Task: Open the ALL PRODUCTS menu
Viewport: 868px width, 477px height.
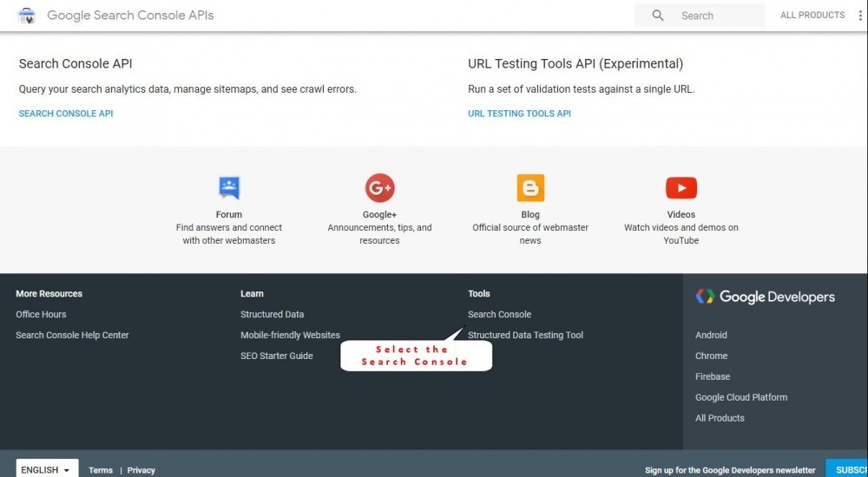Action: (812, 15)
